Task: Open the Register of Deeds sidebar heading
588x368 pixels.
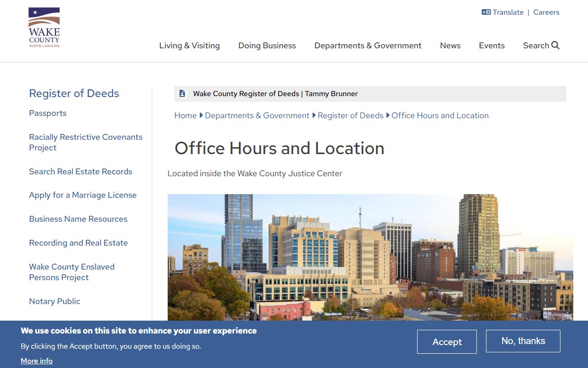Action: pos(74,93)
